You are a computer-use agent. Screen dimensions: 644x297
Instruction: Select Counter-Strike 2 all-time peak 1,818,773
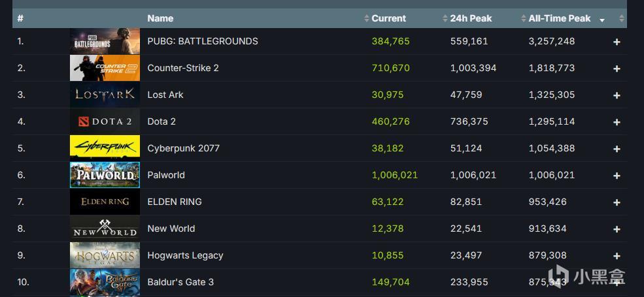(x=552, y=68)
